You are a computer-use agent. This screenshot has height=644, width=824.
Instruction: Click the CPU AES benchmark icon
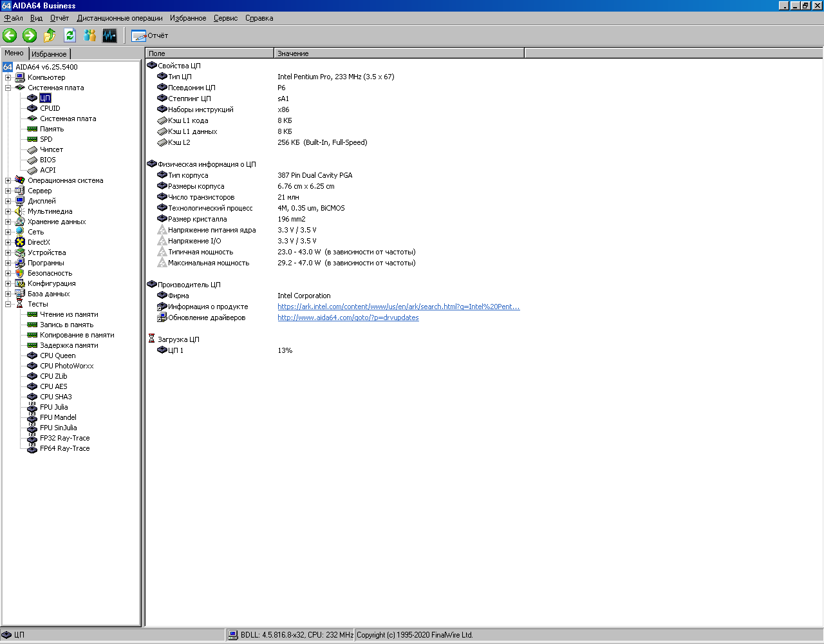[32, 386]
